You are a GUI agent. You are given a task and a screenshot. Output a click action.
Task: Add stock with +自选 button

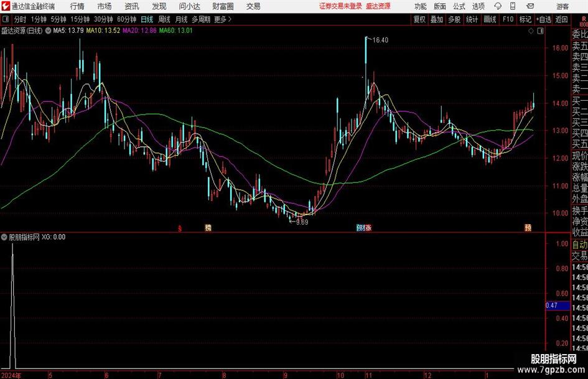[544, 19]
